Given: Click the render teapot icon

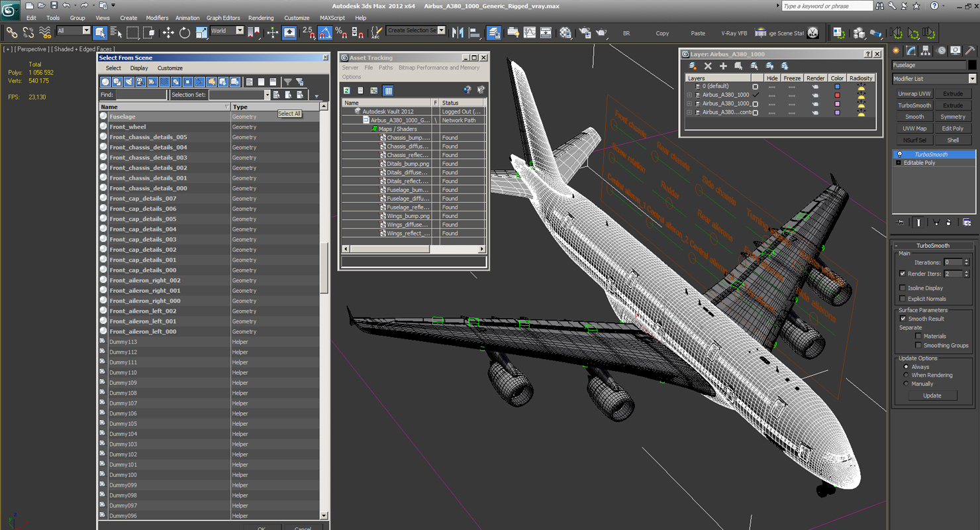Looking at the screenshot, I should [601, 32].
